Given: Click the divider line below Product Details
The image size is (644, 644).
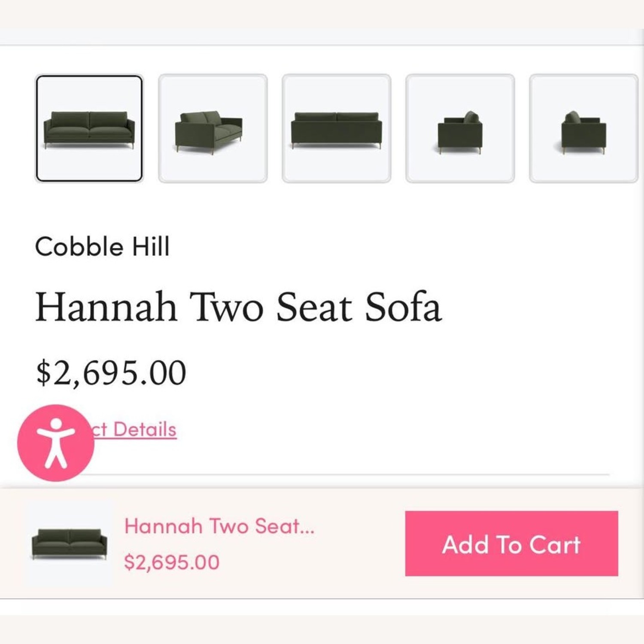Looking at the screenshot, I should [x=343, y=475].
